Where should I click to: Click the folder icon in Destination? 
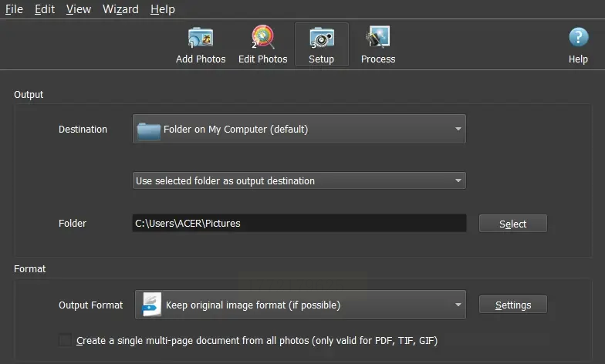coord(148,130)
